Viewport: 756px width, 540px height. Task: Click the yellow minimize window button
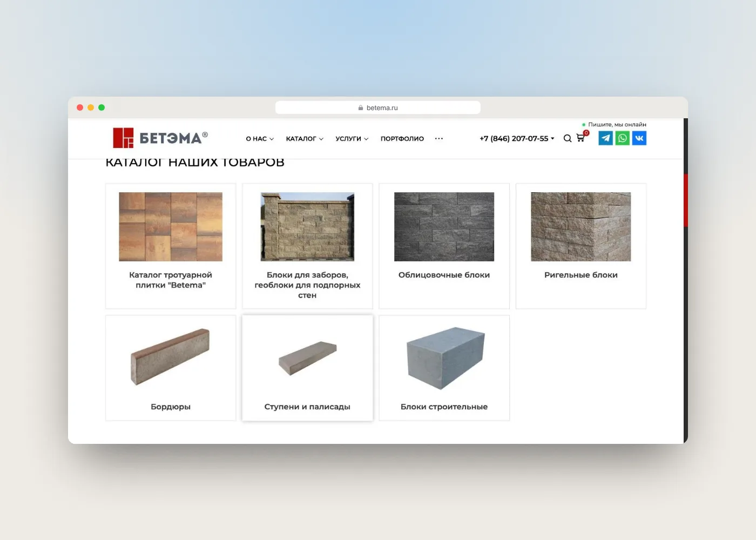91,107
